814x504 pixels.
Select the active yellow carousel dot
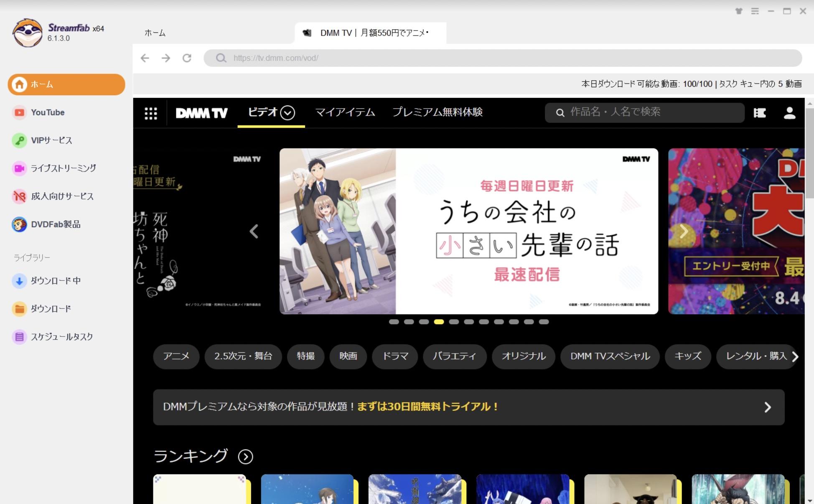(439, 322)
